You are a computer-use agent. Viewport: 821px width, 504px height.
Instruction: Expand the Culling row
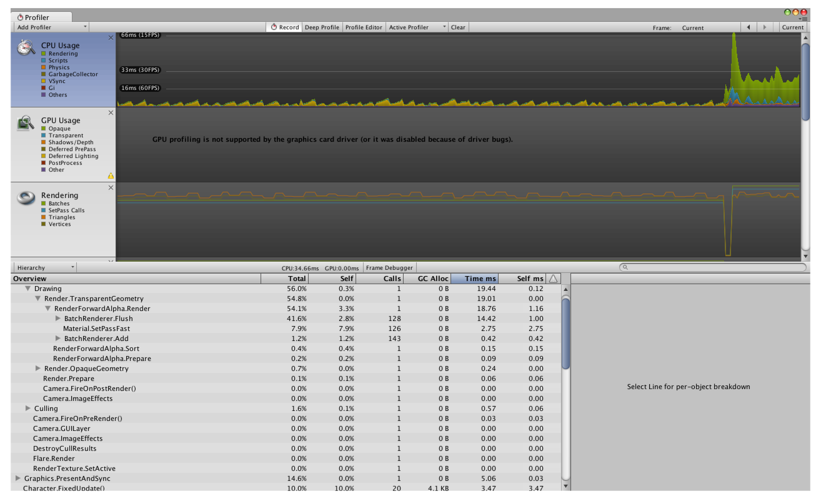point(28,408)
